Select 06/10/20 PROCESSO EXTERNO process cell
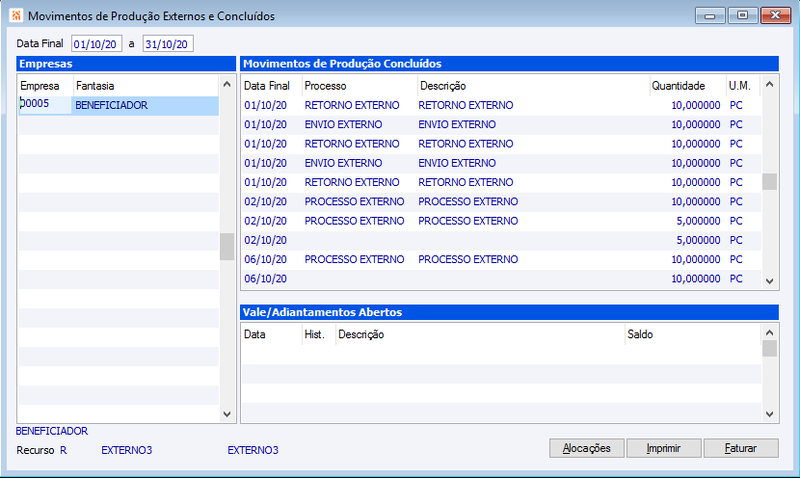The width and height of the screenshot is (800, 478). pos(360,259)
